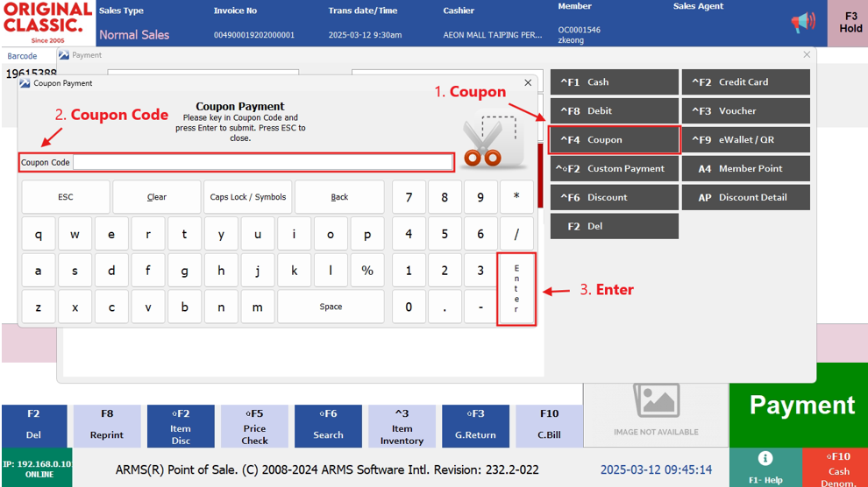868x487 pixels.
Task: Open F1 Help info icon
Action: 765,459
